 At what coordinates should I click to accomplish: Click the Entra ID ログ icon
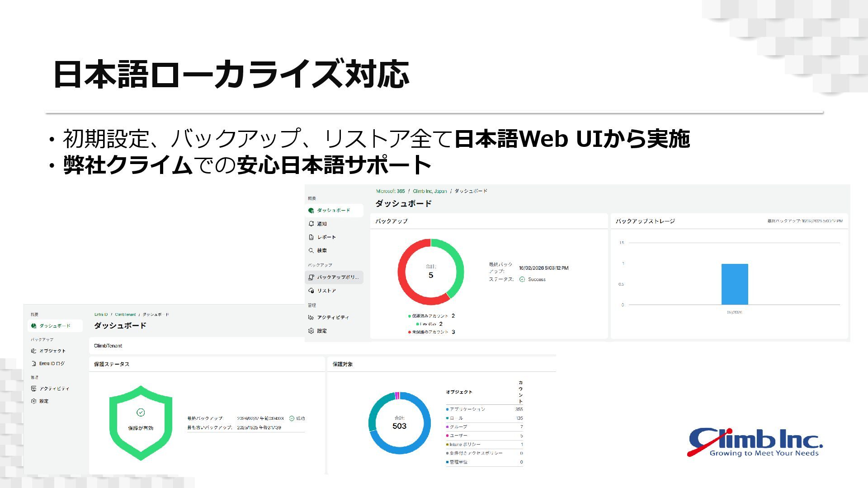(33, 364)
